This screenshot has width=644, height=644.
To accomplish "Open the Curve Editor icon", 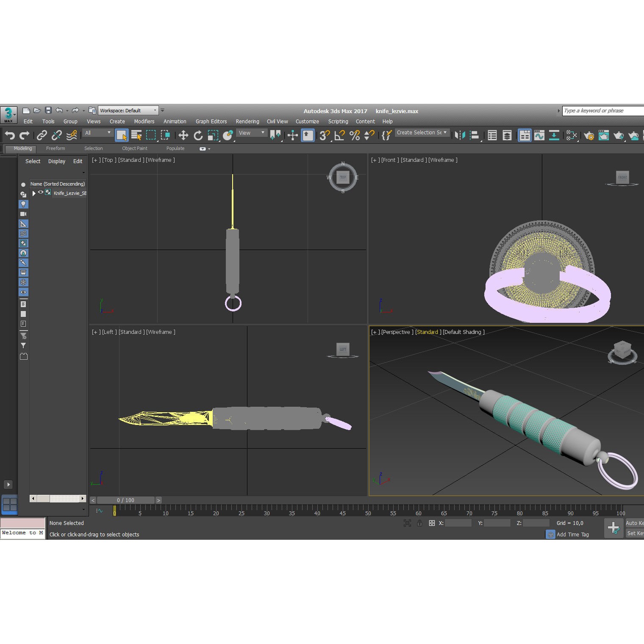I will pos(539,136).
